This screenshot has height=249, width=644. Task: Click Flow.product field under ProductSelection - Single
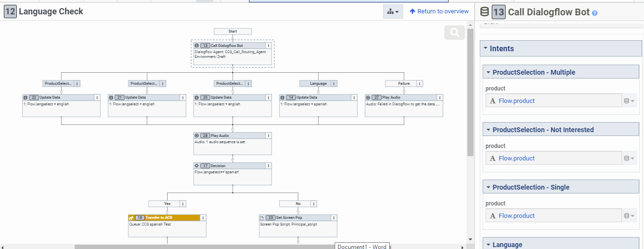point(554,216)
